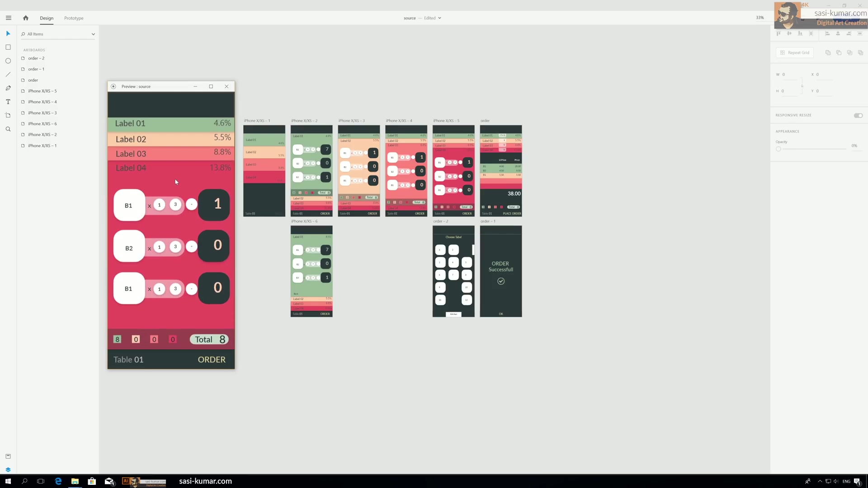Select the Text tool
868x488 pixels.
[x=8, y=102]
